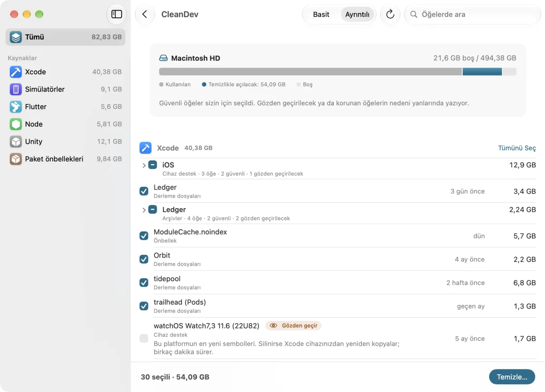Refresh the scan with the circular arrow
The width and height of the screenshot is (545, 392).
390,14
